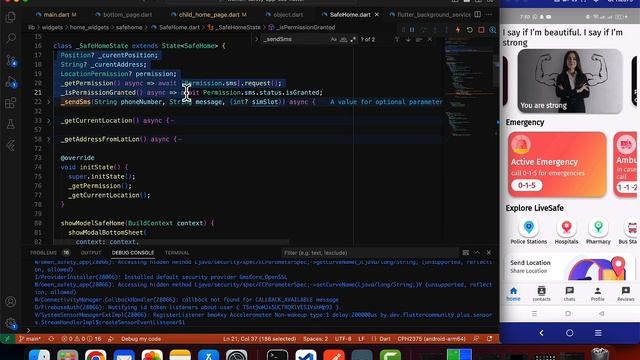
Task: Expand the replace field in find widget
Action: click(257, 40)
